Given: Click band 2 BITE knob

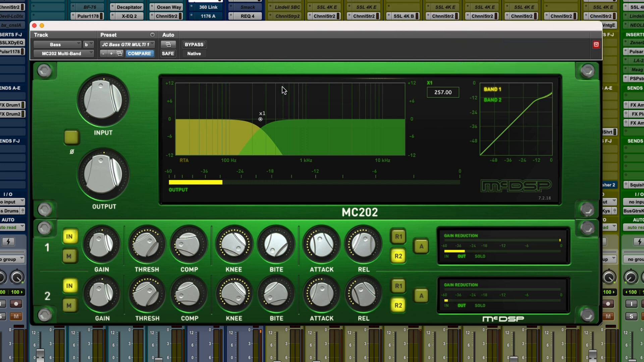Looking at the screenshot, I should tap(276, 294).
